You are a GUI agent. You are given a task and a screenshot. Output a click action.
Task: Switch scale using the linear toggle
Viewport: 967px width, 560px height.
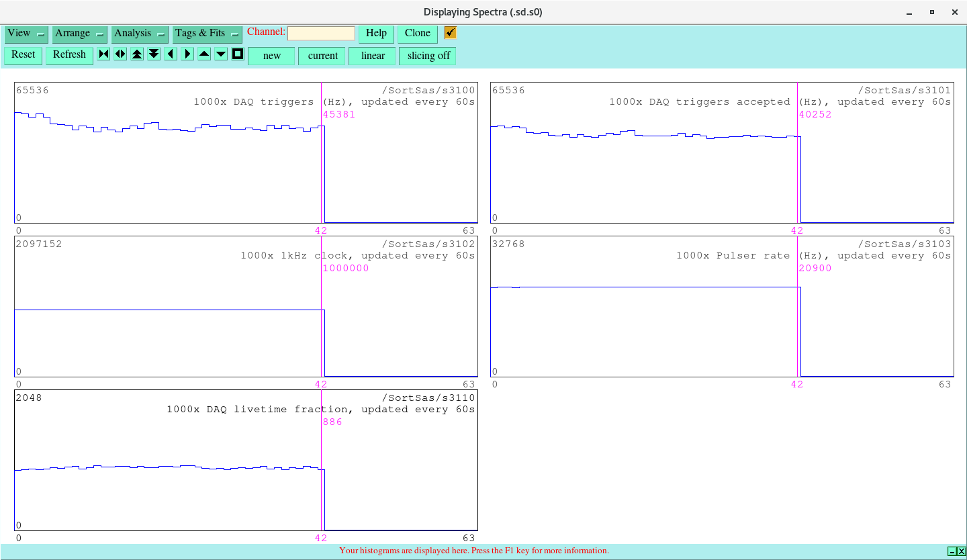pos(372,56)
